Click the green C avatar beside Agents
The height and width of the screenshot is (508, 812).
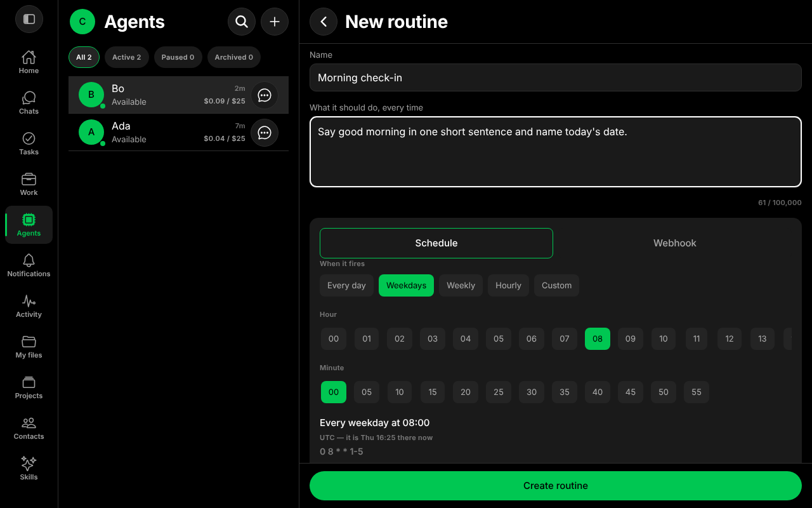point(82,22)
